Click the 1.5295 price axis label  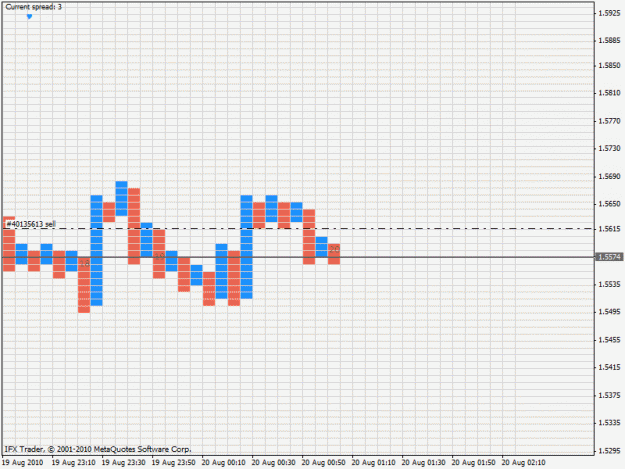tap(609, 451)
